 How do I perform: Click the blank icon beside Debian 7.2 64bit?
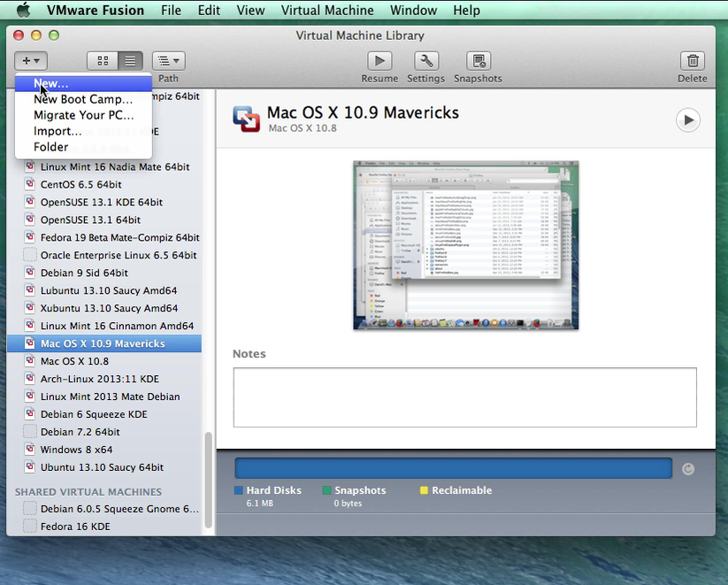[30, 431]
